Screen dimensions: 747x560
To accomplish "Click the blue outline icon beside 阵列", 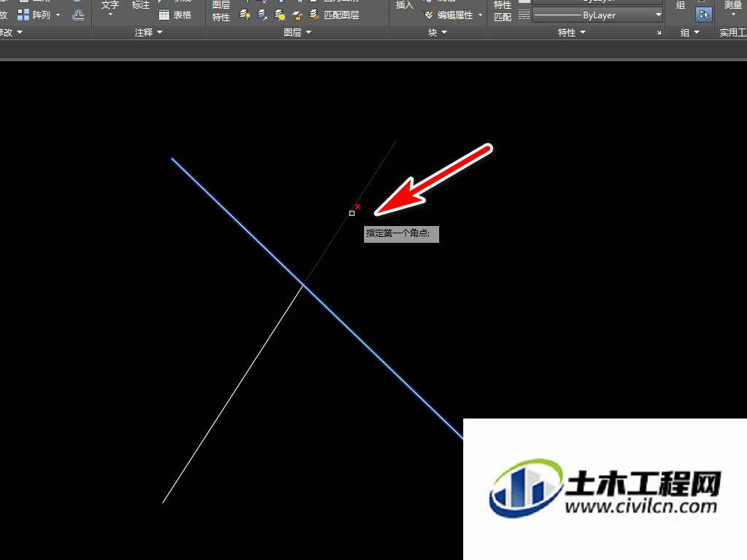I will tap(78, 15).
